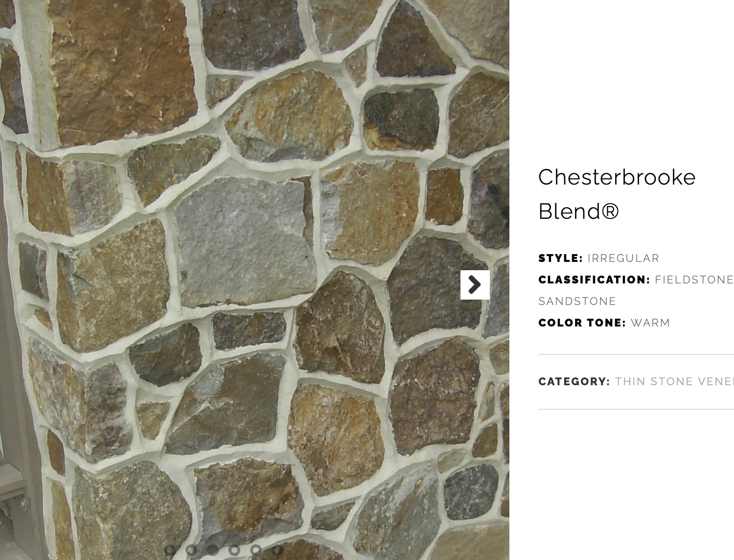Open the Thin Stone Veneer category link

point(674,381)
